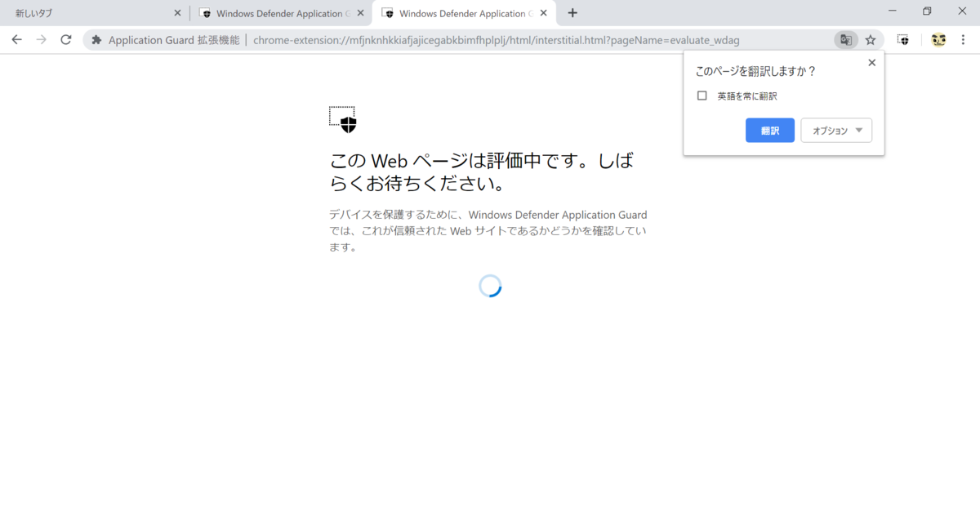This screenshot has width=980, height=521.
Task: Bookmark this page with the star icon
Action: (x=871, y=39)
